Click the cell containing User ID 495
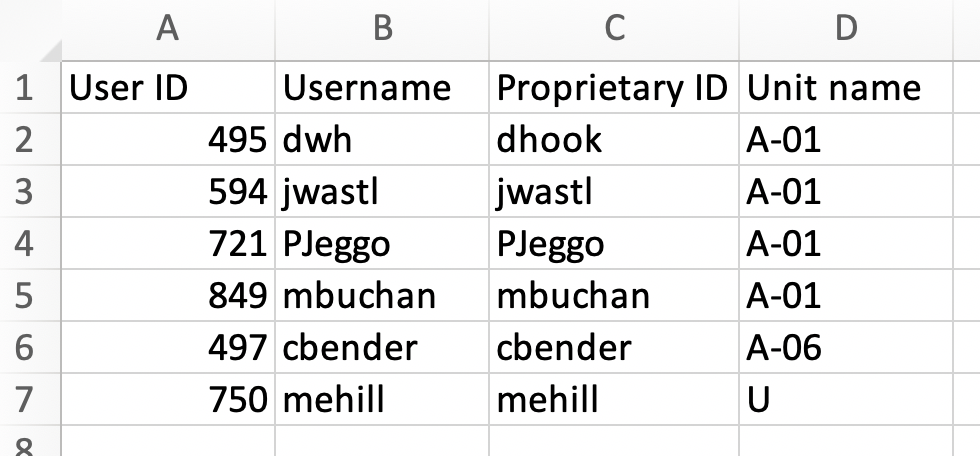The image size is (980, 456). coord(168,140)
